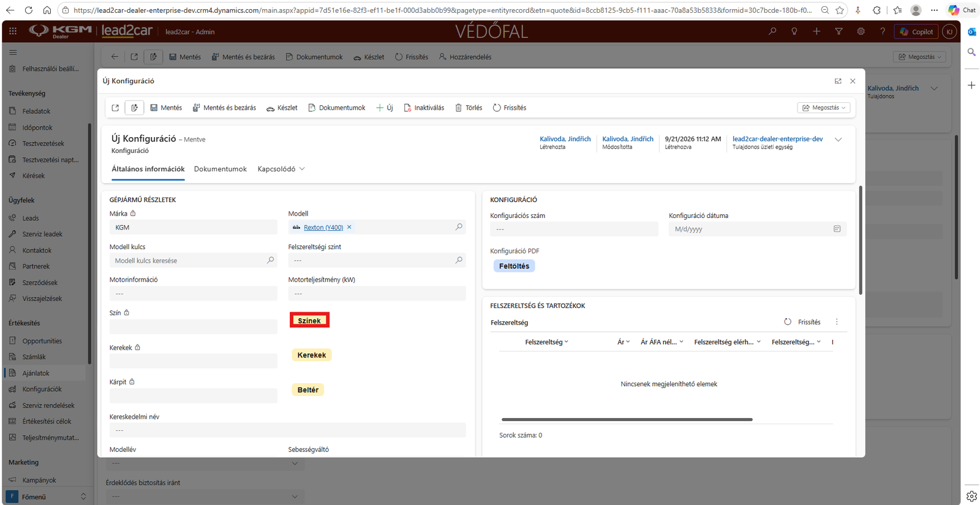Click the Színek button
The height and width of the screenshot is (505, 980).
(309, 321)
